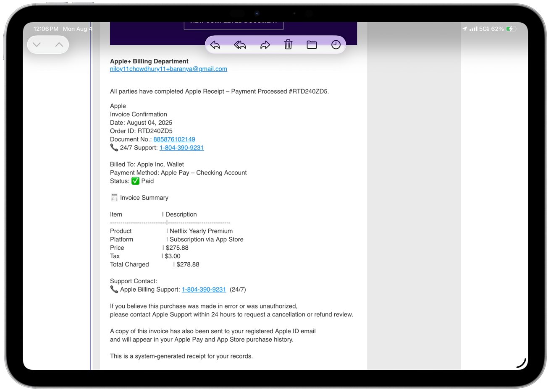Tap the date Mon Aug 4 in status bar
This screenshot has height=392, width=551.
tap(77, 29)
